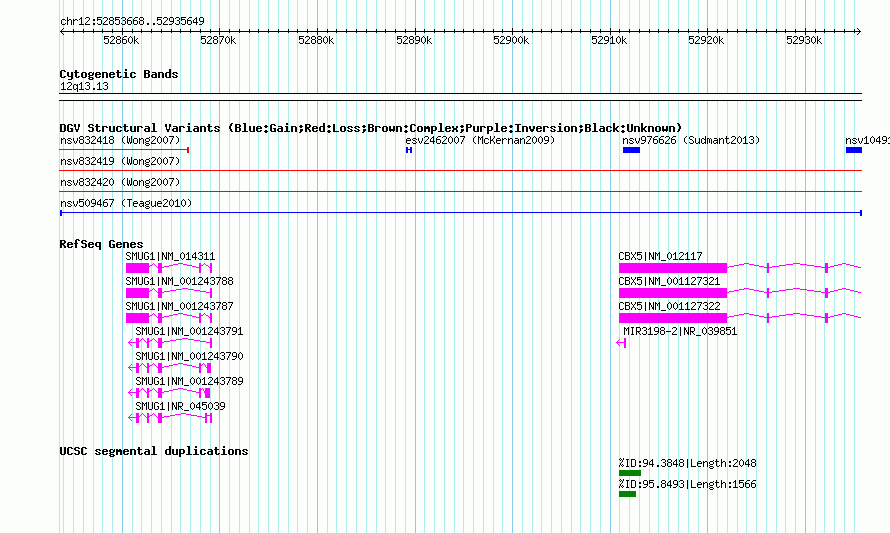Click the 52920k ruler tick label
Image resolution: width=890 pixels, height=533 pixels.
tap(706, 40)
